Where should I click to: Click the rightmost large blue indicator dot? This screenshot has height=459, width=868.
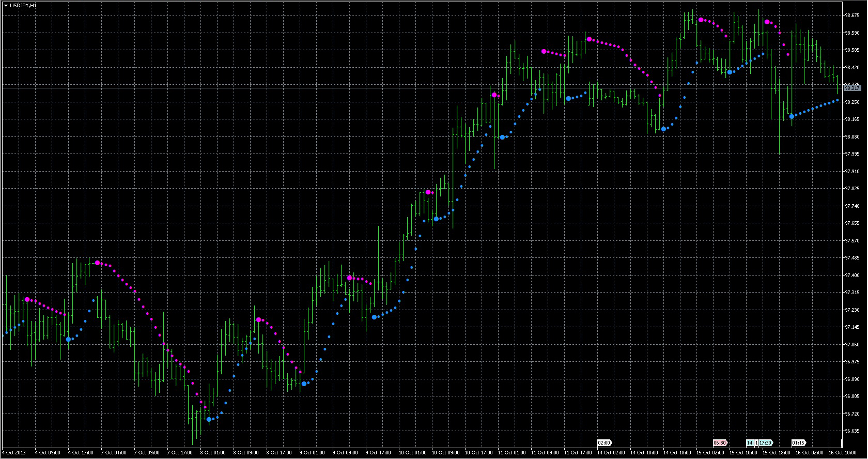click(x=792, y=117)
